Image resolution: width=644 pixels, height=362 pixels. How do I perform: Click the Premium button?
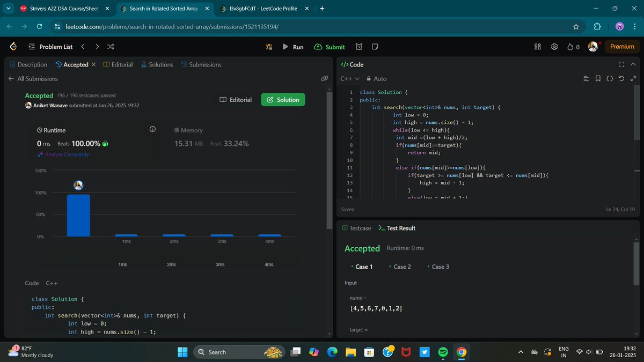tap(622, 47)
